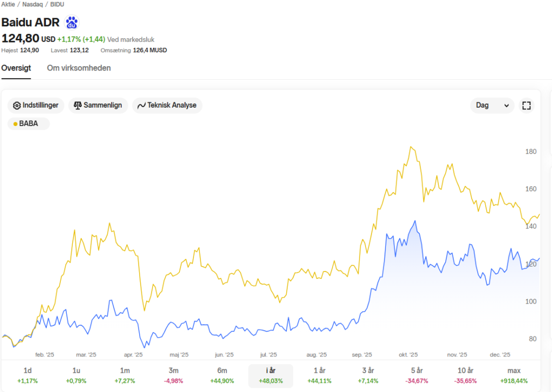Click the Nasdaq breadcrumb link

[x=32, y=4]
